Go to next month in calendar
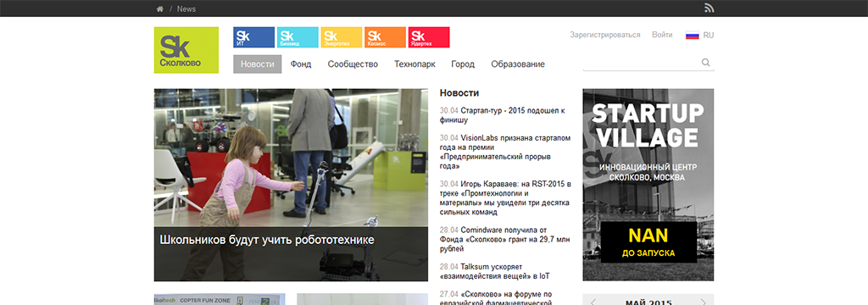 pyautogui.click(x=704, y=302)
